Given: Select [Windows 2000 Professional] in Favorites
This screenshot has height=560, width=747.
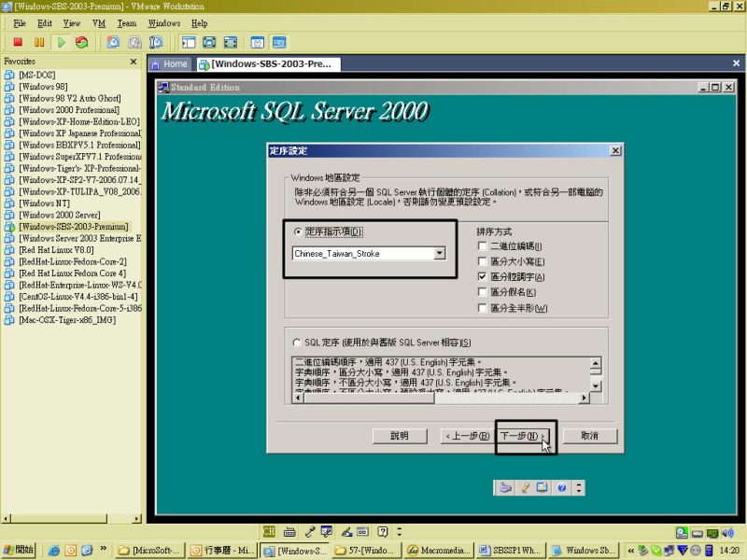Looking at the screenshot, I should coord(69,110).
